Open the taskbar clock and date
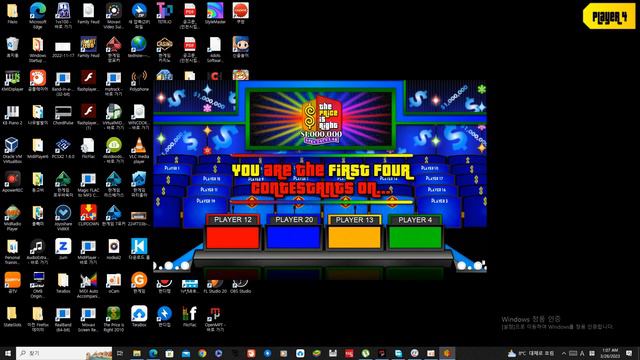The image size is (640, 360). click(x=610, y=353)
